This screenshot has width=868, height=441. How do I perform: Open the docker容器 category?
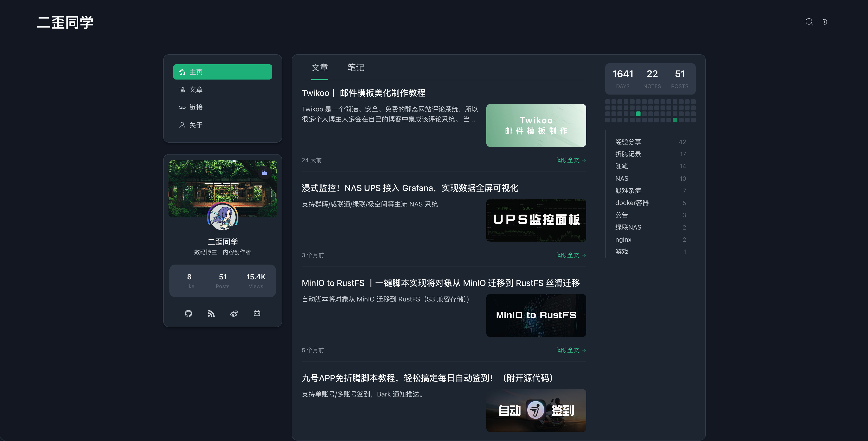point(632,203)
